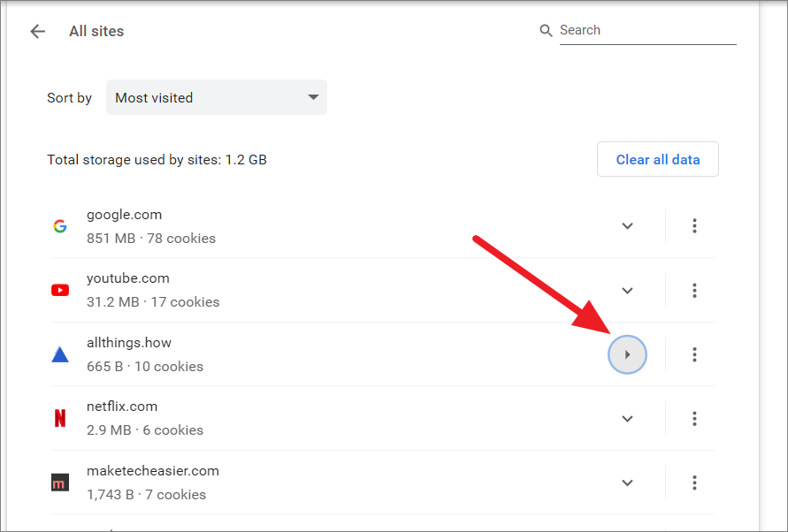Focus the Search sites input field
The height and width of the screenshot is (532, 788).
click(647, 31)
